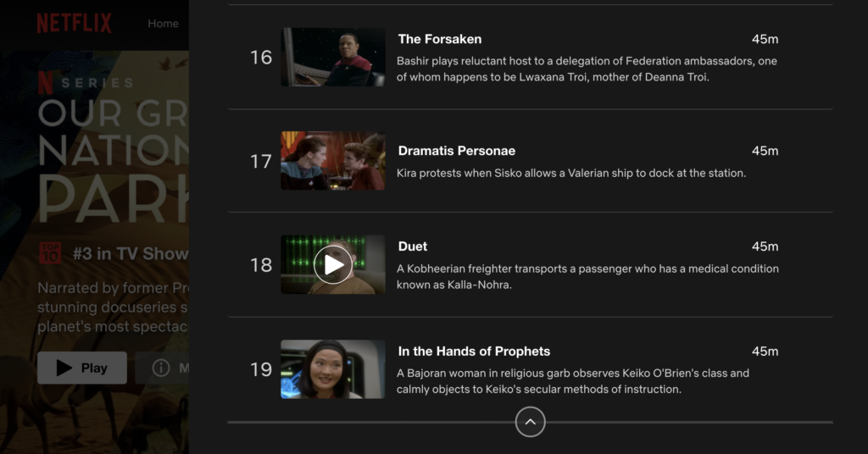Play the Duet episode via its play icon

(x=332, y=265)
